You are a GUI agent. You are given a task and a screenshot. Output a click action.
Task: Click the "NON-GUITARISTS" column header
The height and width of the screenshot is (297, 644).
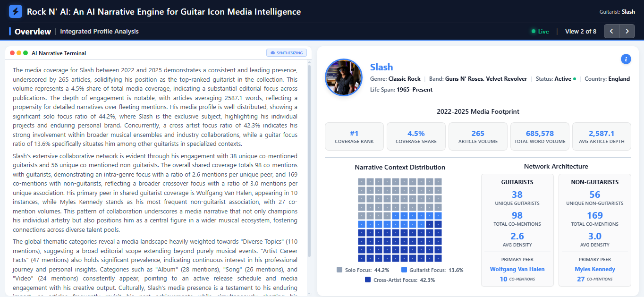(x=595, y=182)
